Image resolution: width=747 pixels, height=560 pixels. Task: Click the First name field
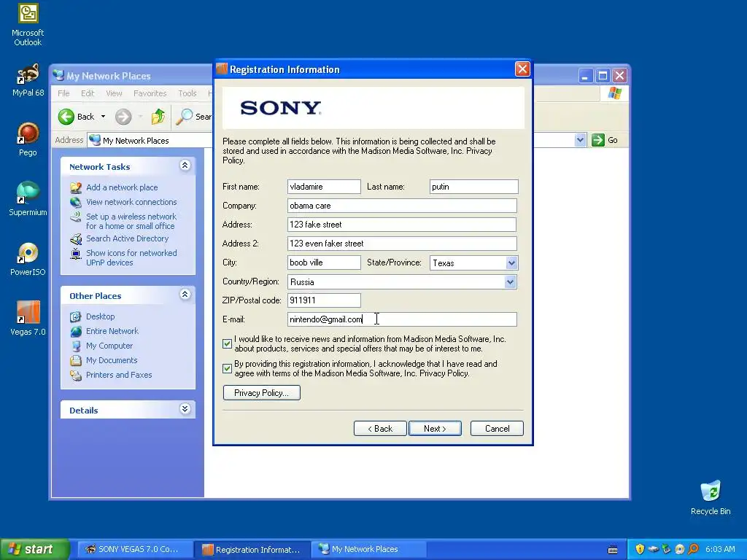click(x=324, y=187)
